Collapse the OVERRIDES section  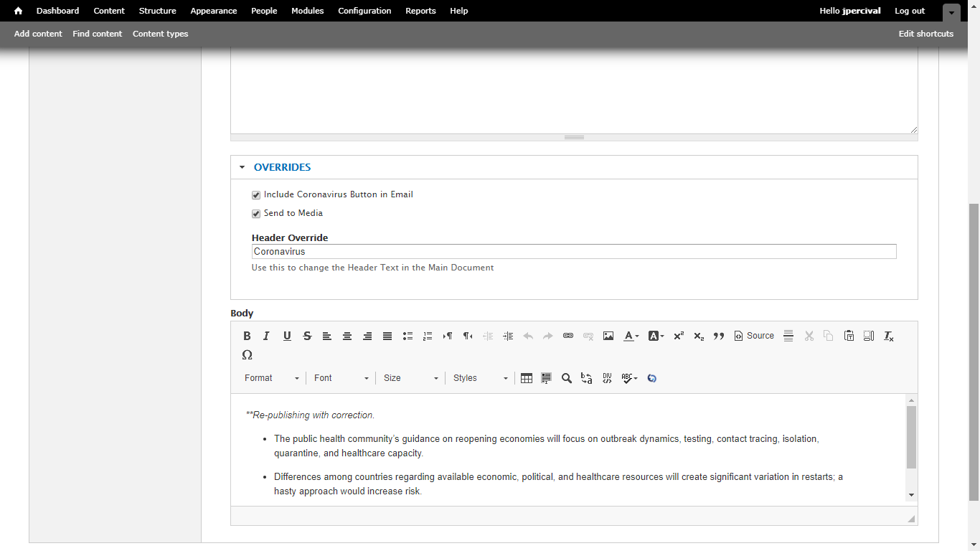coord(242,167)
